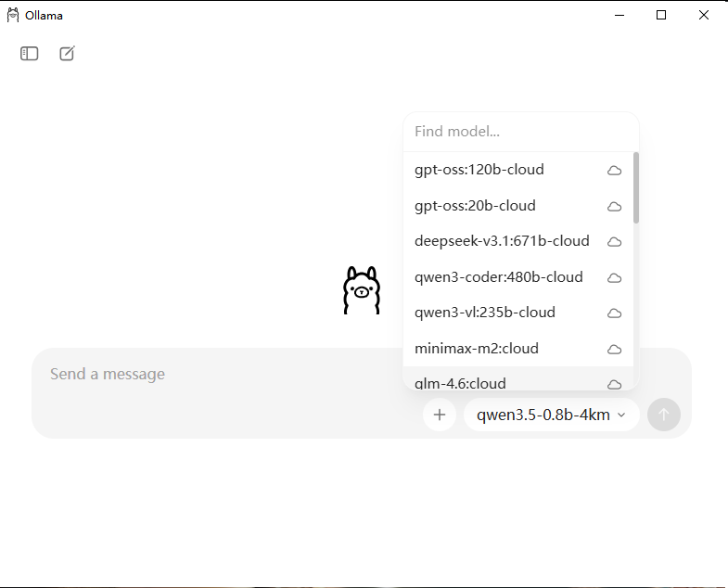Screen dimensions: 728x588
Task: Open the qwen3.5-0.8b-4km model dropdown
Action: coord(552,415)
